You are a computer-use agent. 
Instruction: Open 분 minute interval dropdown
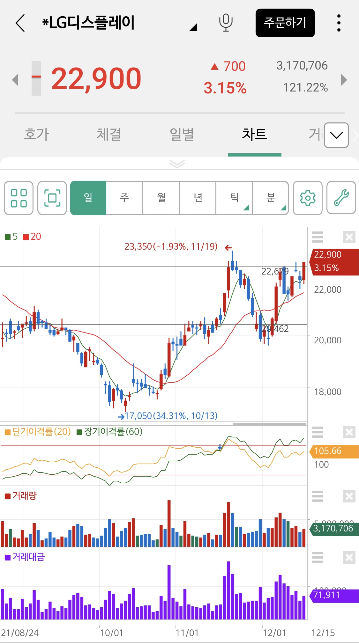click(271, 198)
